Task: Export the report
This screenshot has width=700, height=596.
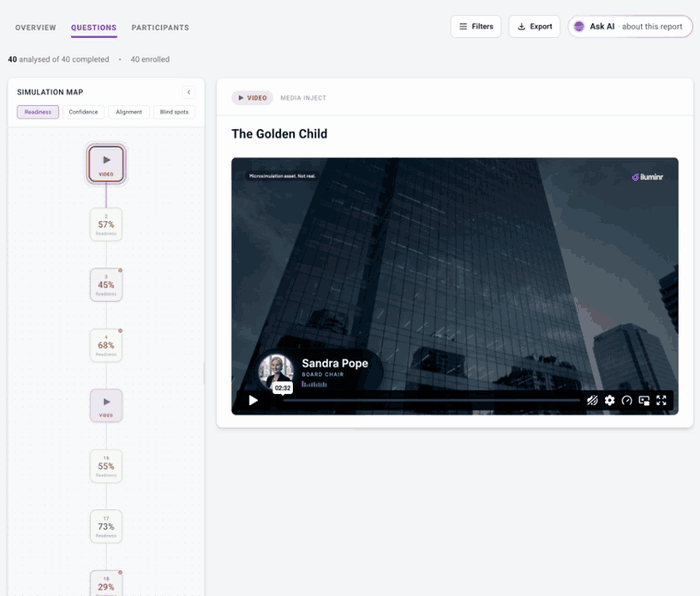Action: click(534, 26)
